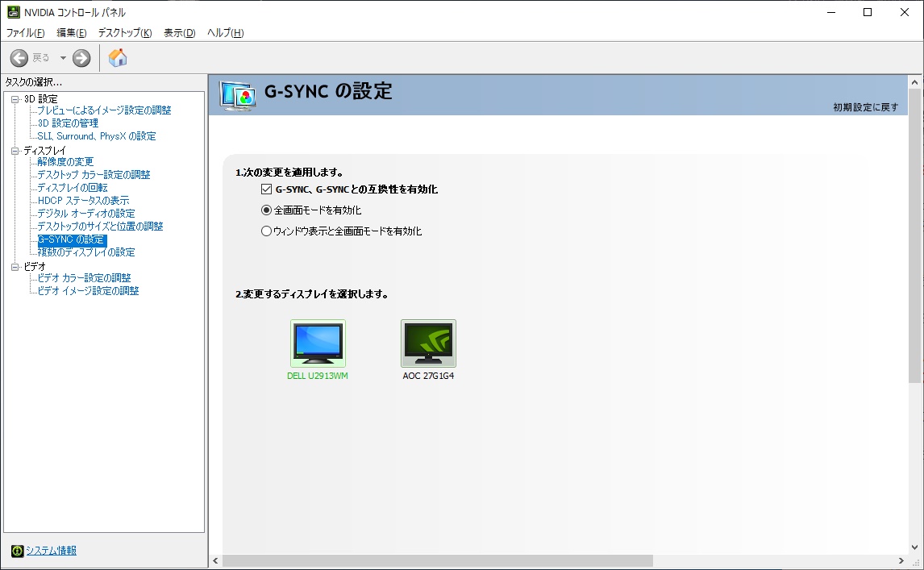Click the horizontal scrollbar left arrow
The height and width of the screenshot is (570, 924).
[x=215, y=560]
